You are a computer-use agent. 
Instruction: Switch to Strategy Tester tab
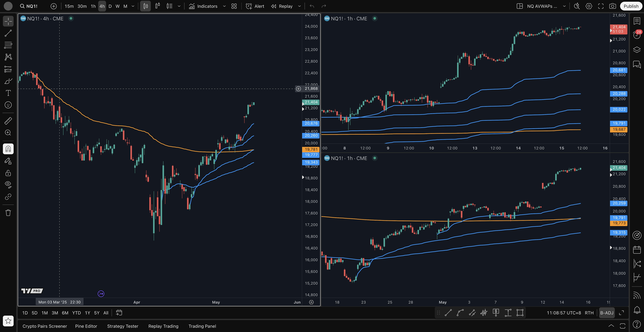[x=122, y=326]
